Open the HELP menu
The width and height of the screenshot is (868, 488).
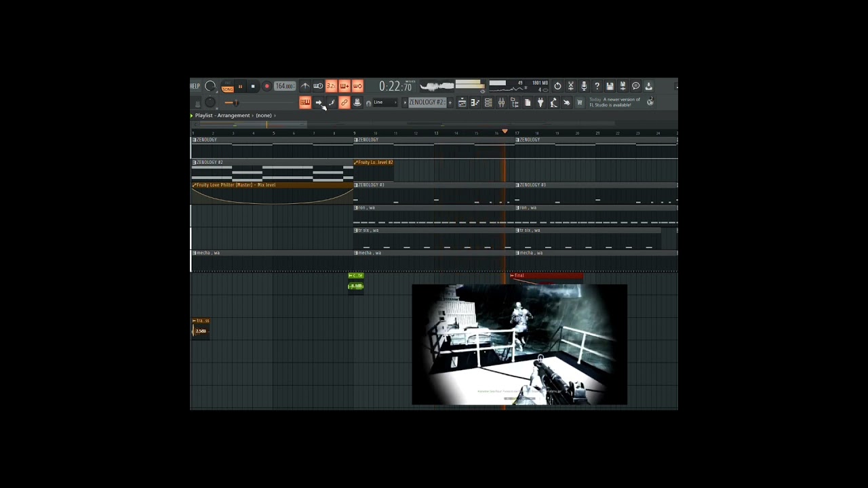(x=195, y=86)
